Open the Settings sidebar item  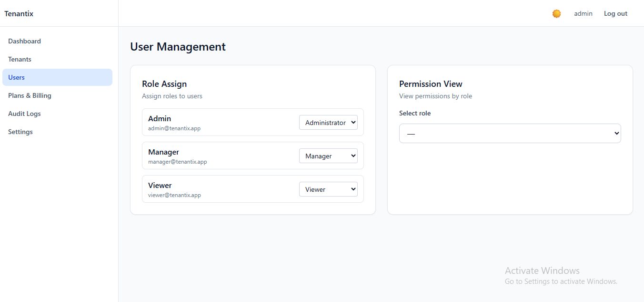pyautogui.click(x=20, y=132)
